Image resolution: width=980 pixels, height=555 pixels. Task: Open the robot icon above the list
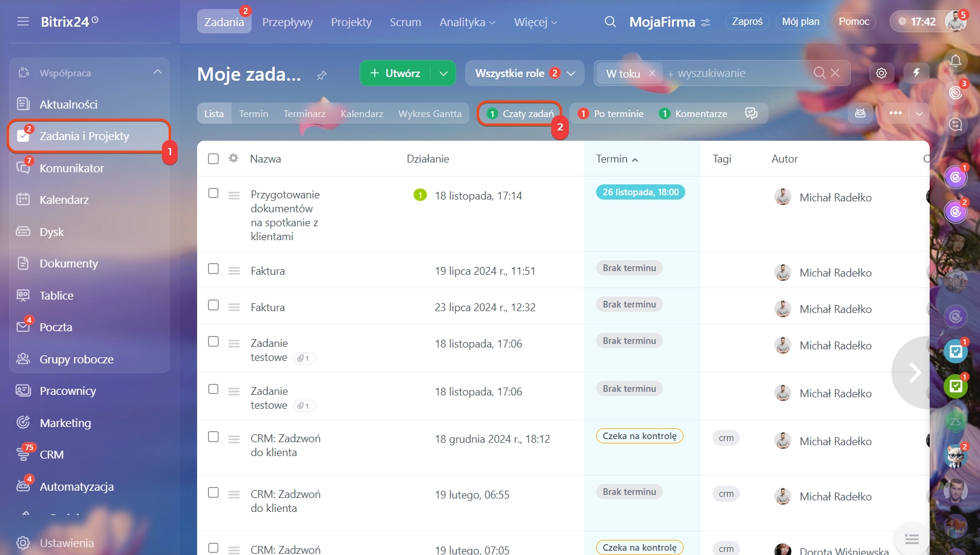tap(860, 113)
